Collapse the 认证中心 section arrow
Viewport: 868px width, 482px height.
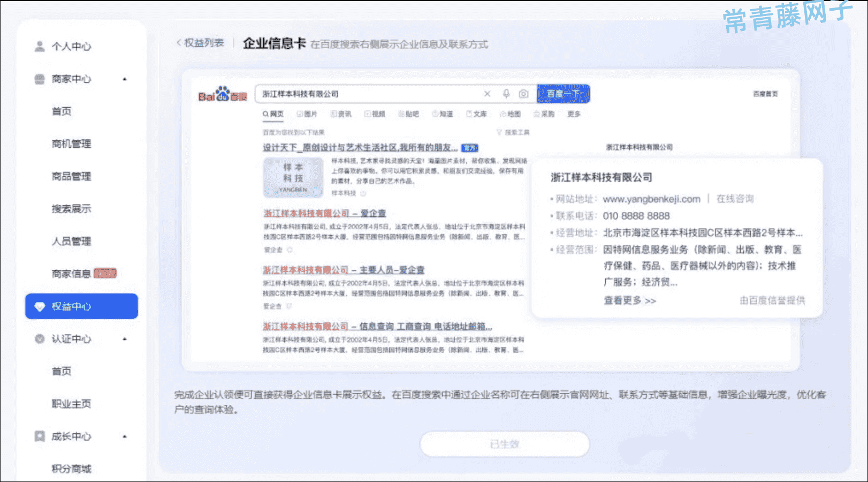coord(125,339)
